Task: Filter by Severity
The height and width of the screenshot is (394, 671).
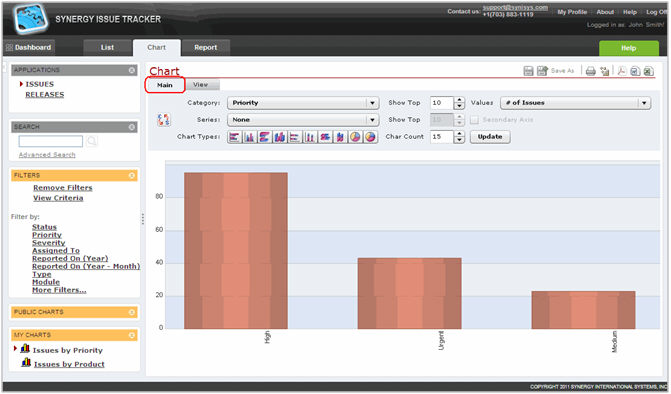Action: 49,243
